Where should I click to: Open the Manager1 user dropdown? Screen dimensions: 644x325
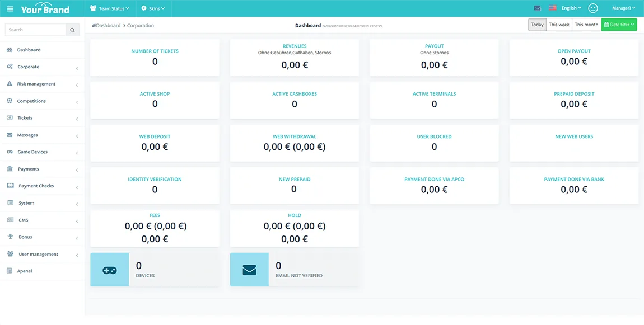[x=624, y=8]
